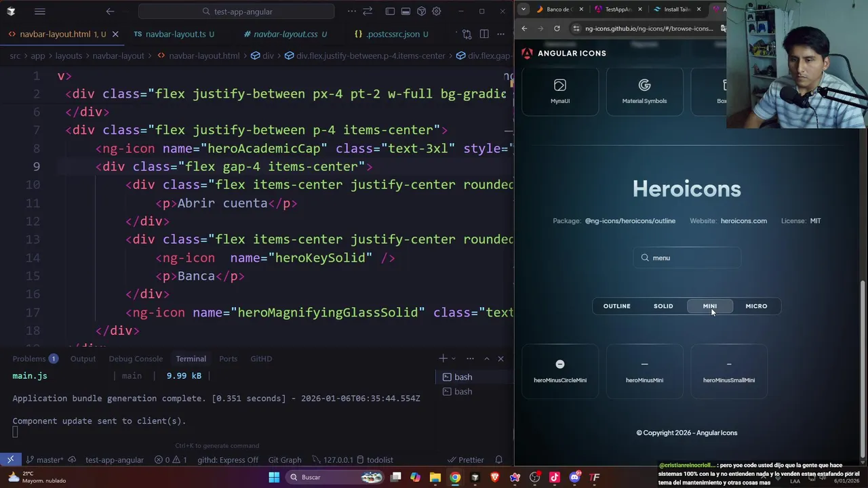The image size is (868, 488).
Task: Create a new terminal with plus icon
Action: tap(443, 359)
